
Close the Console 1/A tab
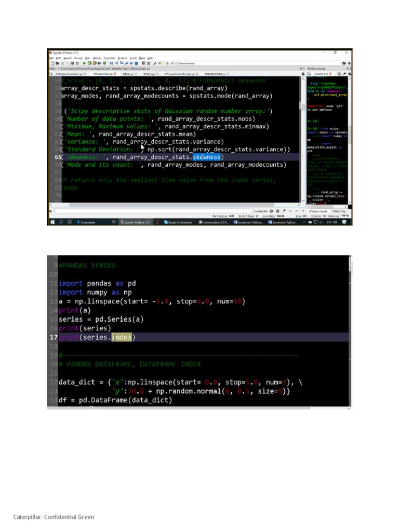[x=330, y=74]
